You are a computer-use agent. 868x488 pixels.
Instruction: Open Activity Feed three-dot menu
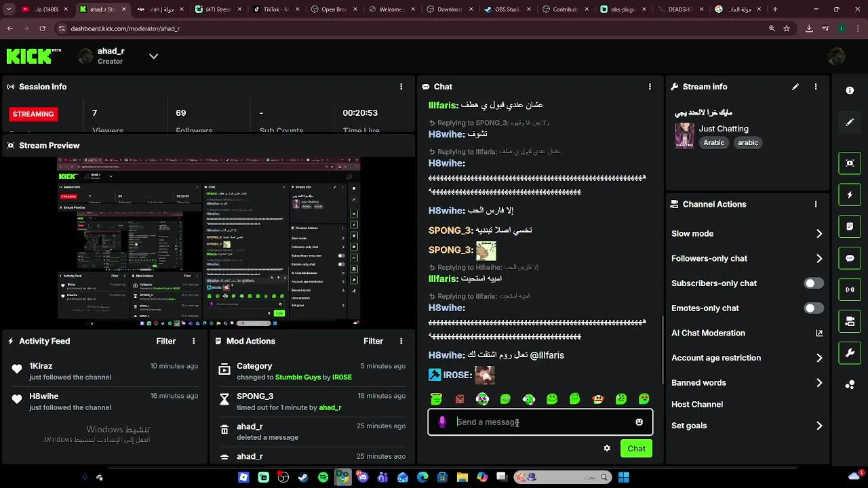[x=194, y=341]
